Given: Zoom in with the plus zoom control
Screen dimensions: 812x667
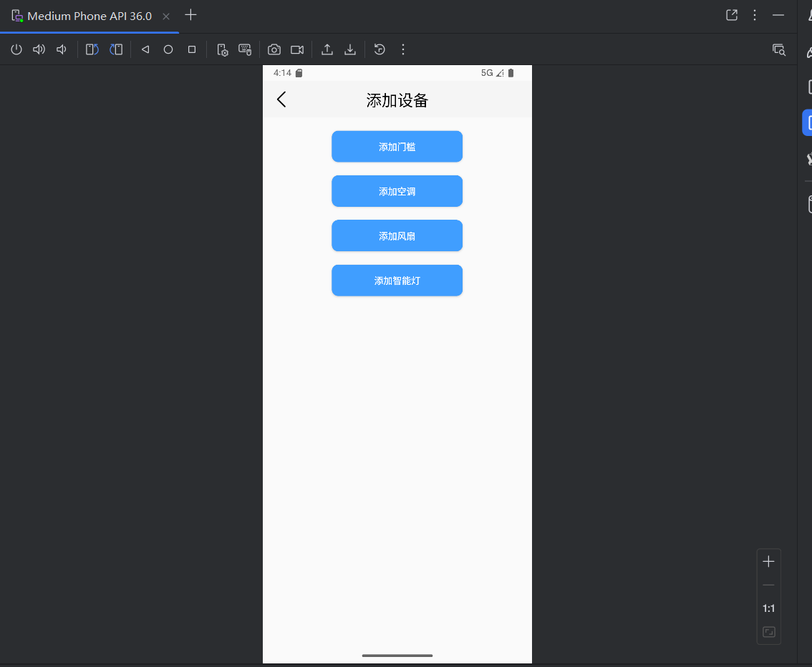Looking at the screenshot, I should [x=768, y=561].
